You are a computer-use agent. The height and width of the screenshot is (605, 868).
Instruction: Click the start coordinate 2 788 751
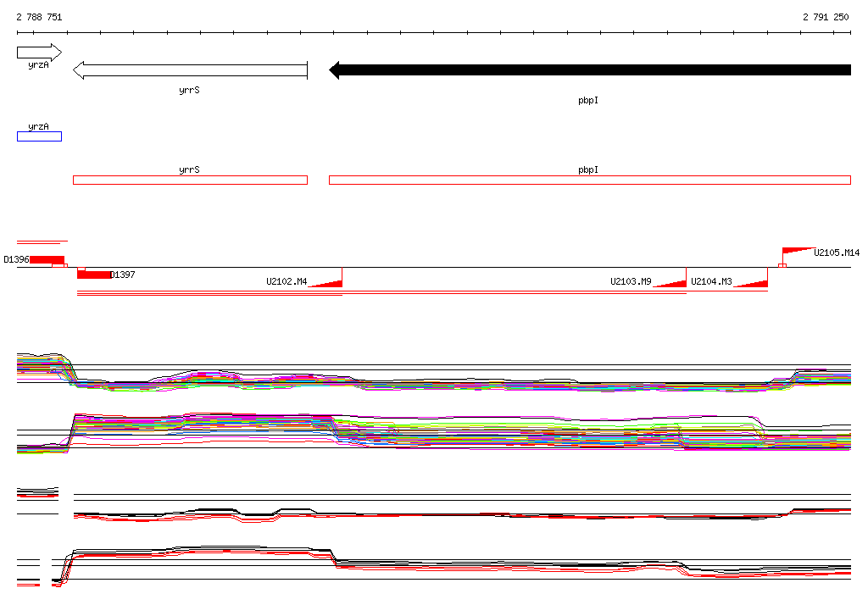pyautogui.click(x=39, y=17)
